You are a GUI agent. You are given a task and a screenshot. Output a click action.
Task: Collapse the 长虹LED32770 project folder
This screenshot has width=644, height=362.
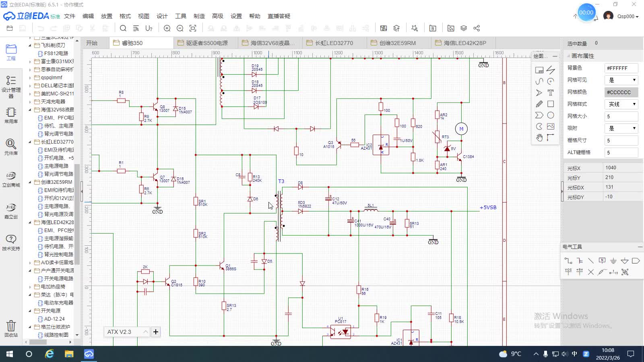(30, 142)
